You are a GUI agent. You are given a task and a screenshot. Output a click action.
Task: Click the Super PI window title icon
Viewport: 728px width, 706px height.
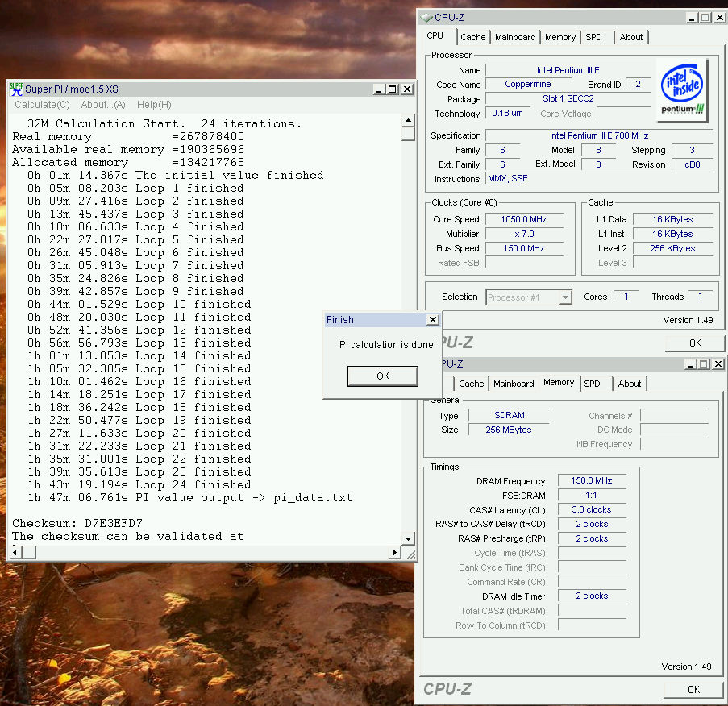(x=17, y=89)
